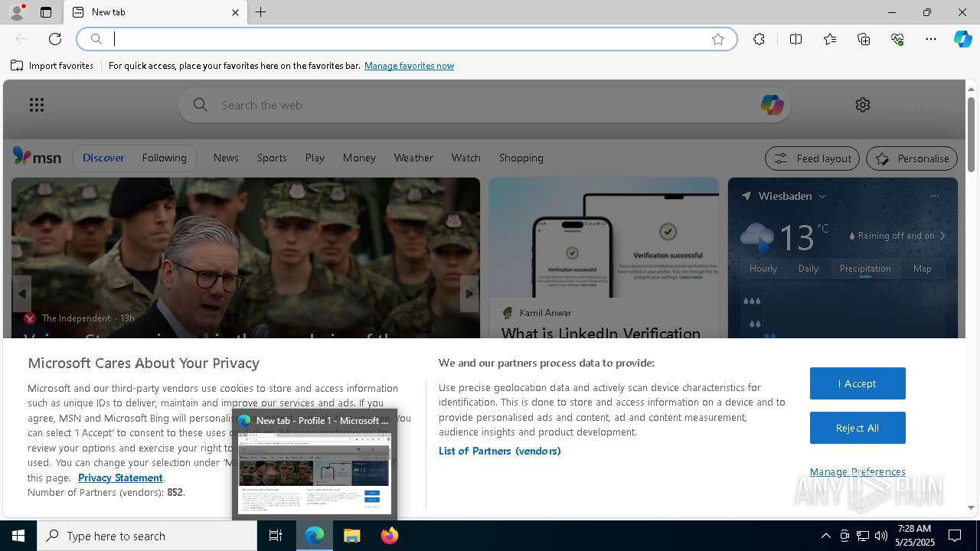Show hidden system tray icons
This screenshot has width=980, height=551.
(x=825, y=536)
